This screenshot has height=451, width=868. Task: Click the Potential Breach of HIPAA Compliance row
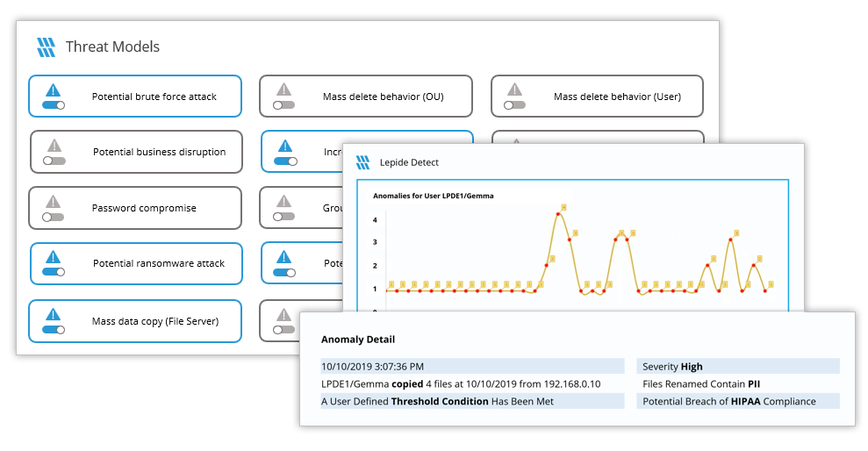[737, 401]
